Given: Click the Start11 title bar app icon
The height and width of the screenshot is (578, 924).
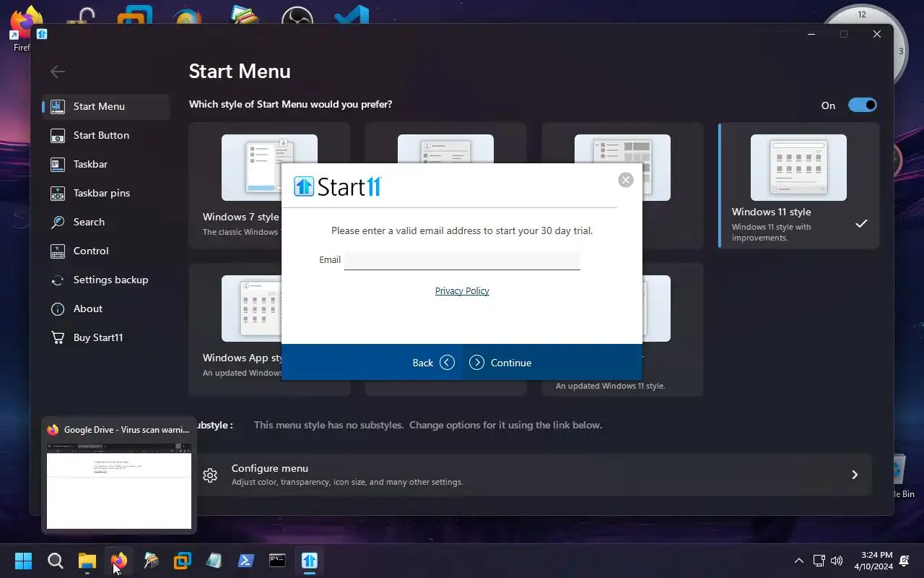Looking at the screenshot, I should click(x=42, y=34).
